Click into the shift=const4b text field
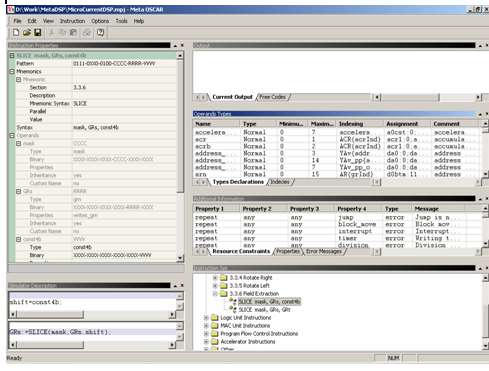Viewport: 489px width, 371px height. pyautogui.click(x=92, y=302)
